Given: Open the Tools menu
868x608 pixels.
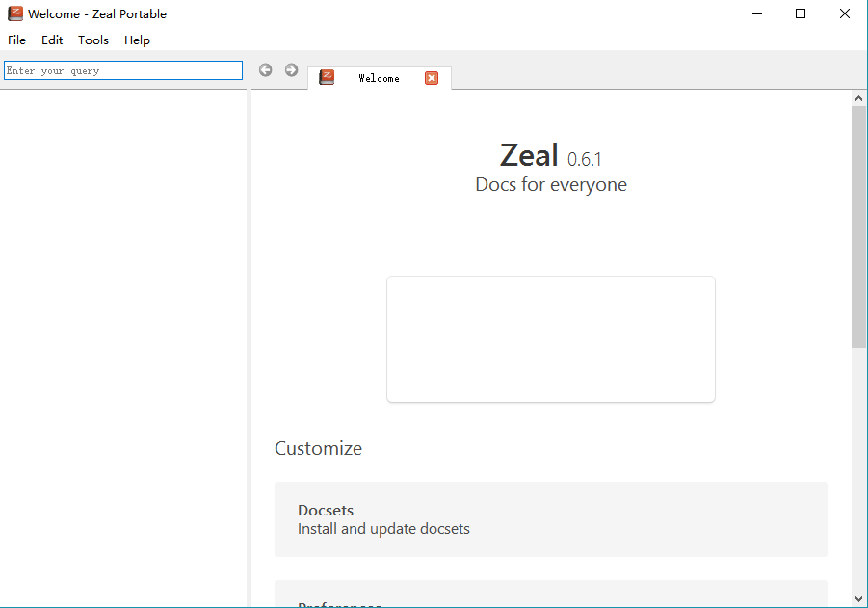Looking at the screenshot, I should [93, 40].
